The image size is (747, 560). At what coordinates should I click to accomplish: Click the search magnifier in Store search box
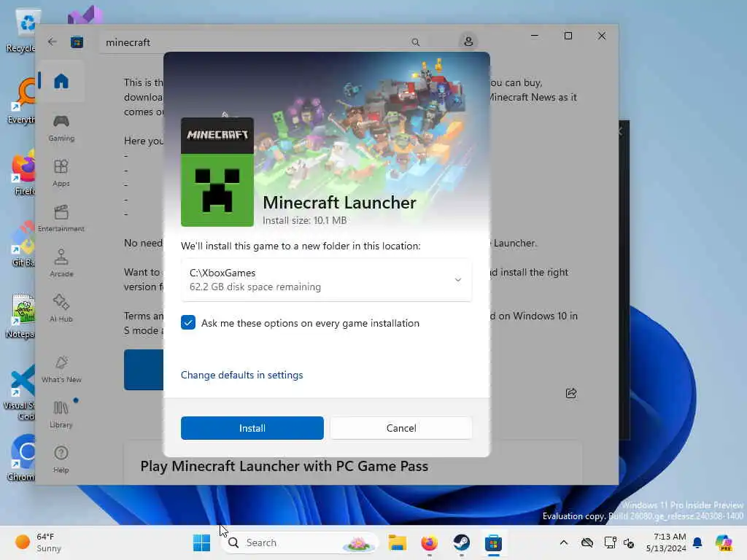[x=415, y=42]
